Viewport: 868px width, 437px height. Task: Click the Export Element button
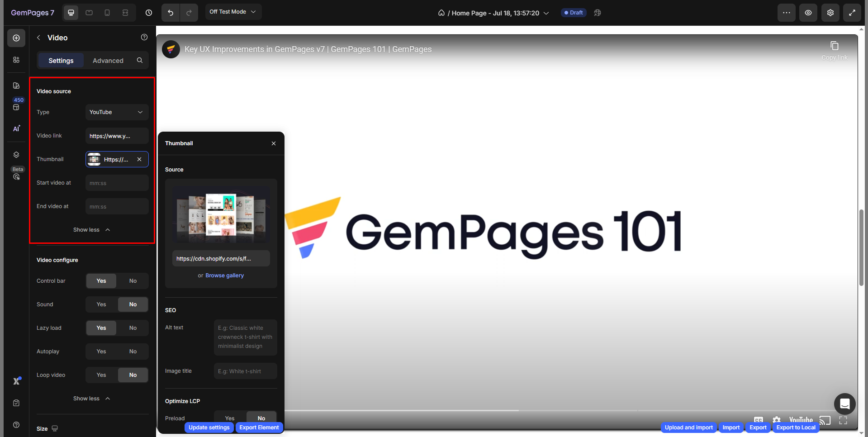pos(259,427)
